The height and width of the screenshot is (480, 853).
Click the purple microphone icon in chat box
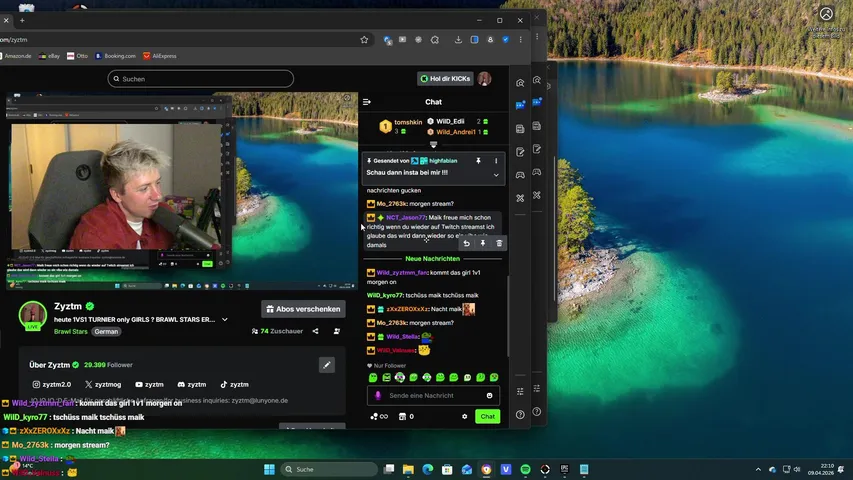click(x=378, y=396)
